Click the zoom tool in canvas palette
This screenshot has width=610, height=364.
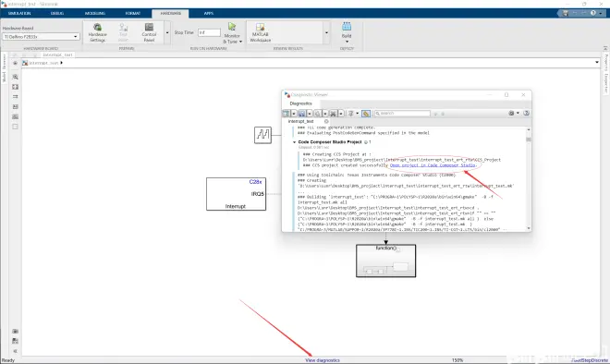click(x=15, y=77)
